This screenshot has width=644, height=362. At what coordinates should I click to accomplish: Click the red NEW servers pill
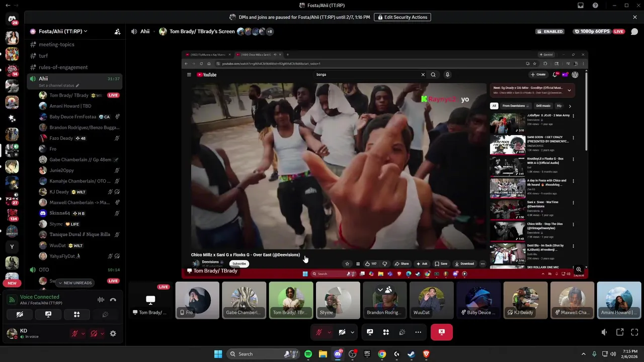tap(12, 283)
